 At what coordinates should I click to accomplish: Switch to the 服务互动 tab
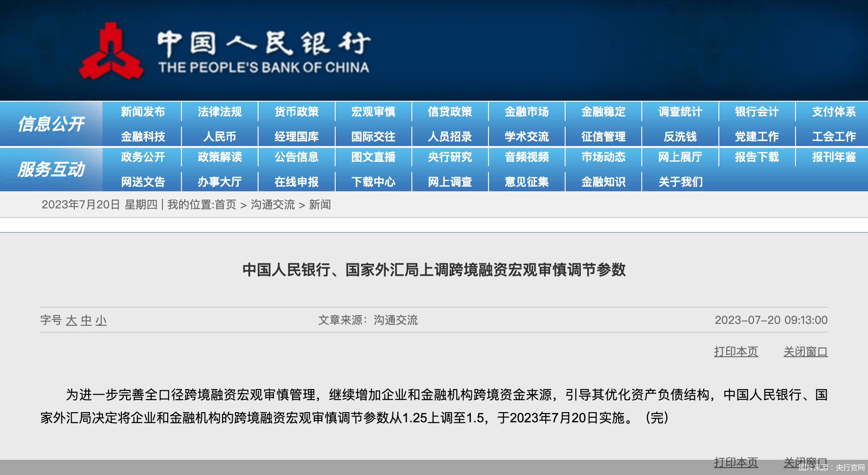click(x=51, y=170)
